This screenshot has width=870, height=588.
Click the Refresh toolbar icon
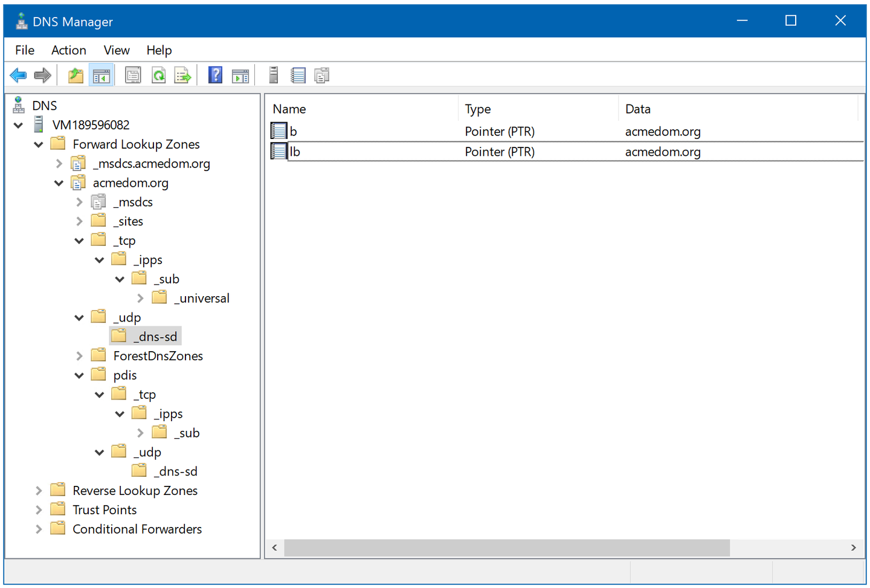(x=158, y=76)
